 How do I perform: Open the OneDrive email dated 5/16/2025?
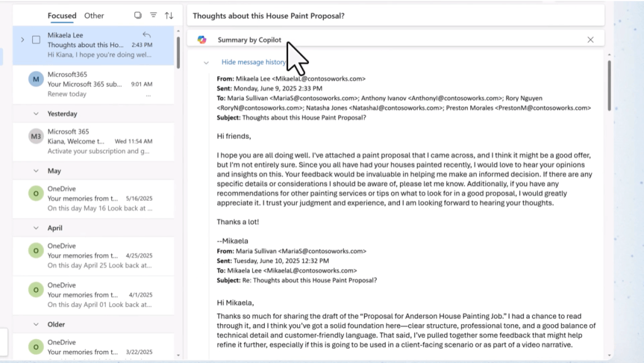(94, 198)
